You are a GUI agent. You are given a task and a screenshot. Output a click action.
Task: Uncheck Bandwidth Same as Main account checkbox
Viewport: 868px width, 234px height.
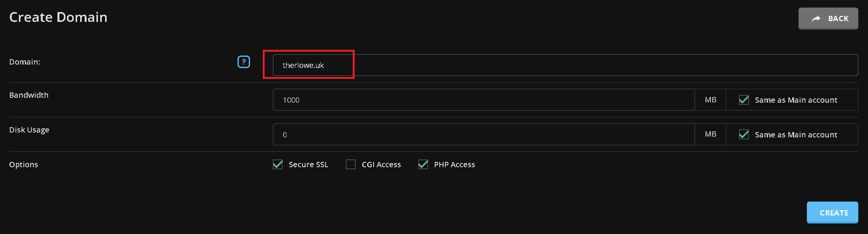point(744,100)
